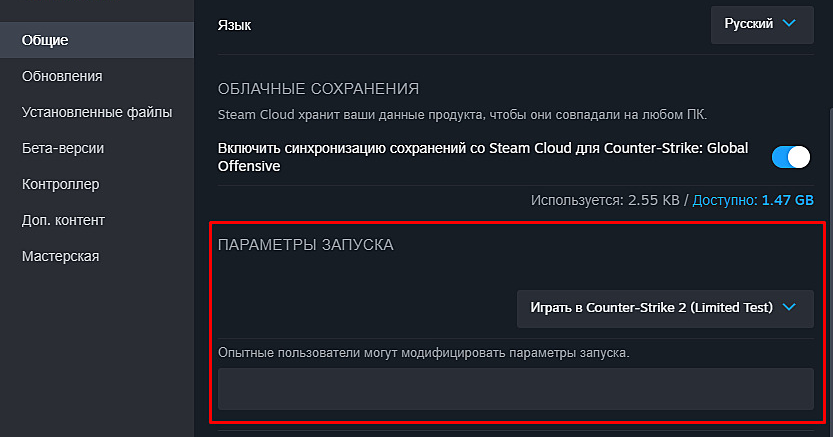
Task: Go to the Бета-версии section
Action: click(63, 148)
